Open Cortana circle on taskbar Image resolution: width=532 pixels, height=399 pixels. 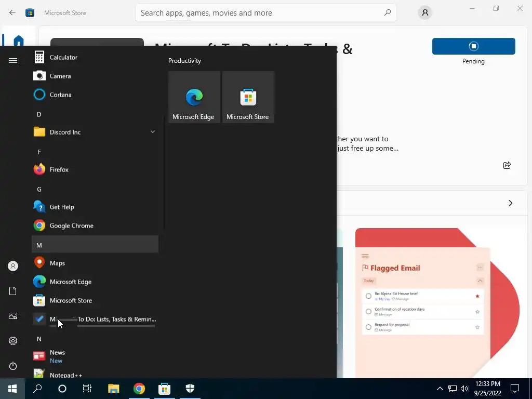pyautogui.click(x=62, y=389)
